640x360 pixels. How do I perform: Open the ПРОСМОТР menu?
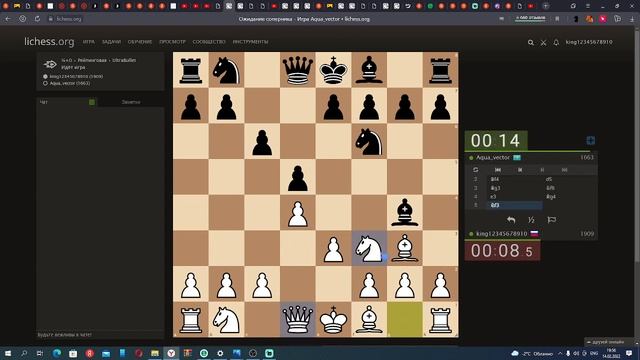tap(172, 42)
